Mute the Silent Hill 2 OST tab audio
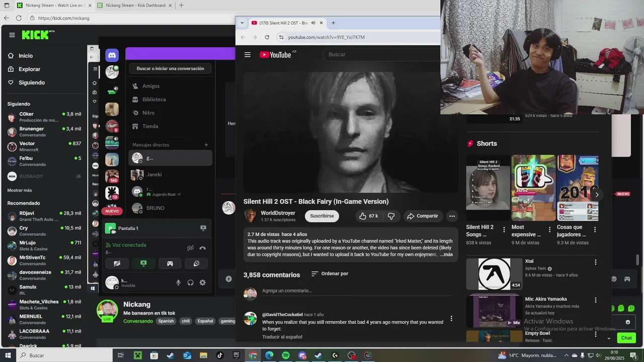This screenshot has height=362, width=644. point(313,23)
